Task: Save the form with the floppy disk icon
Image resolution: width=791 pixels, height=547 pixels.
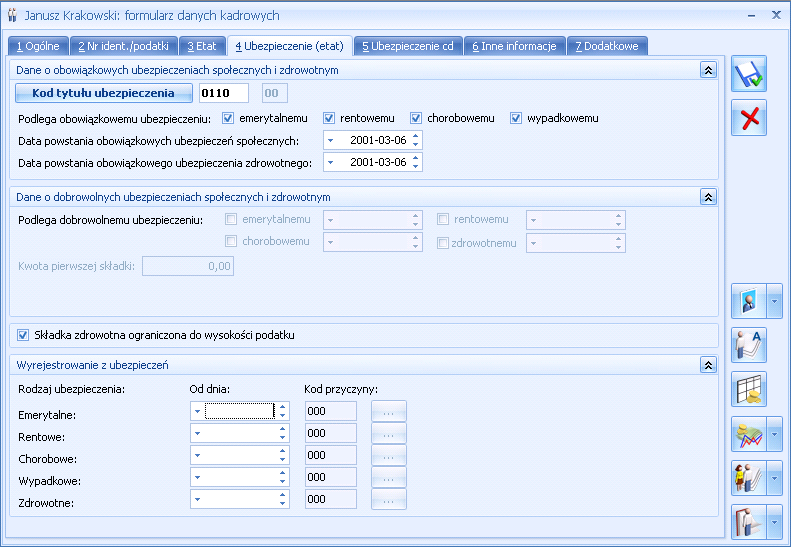Action: click(x=749, y=74)
